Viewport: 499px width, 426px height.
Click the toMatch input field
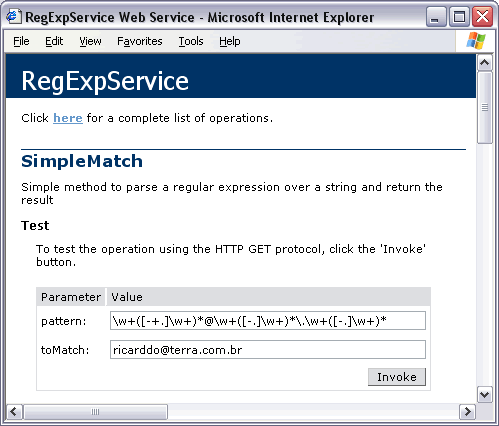(x=268, y=349)
